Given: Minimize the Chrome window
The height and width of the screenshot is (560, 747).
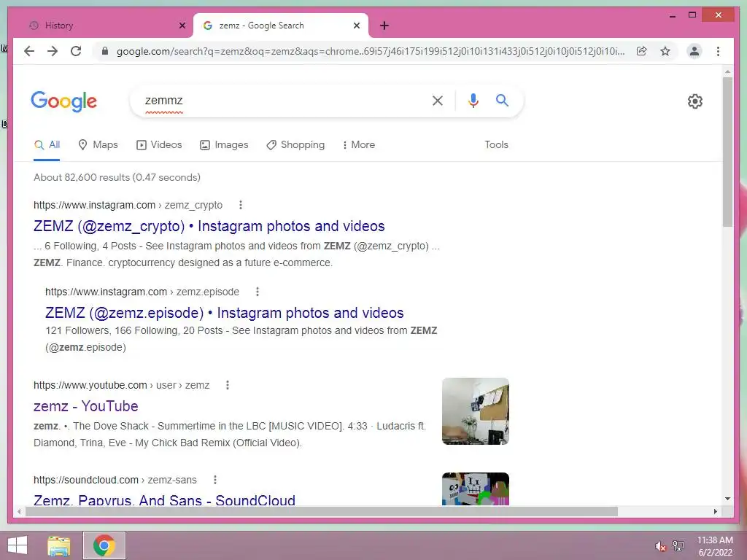Looking at the screenshot, I should tap(672, 15).
